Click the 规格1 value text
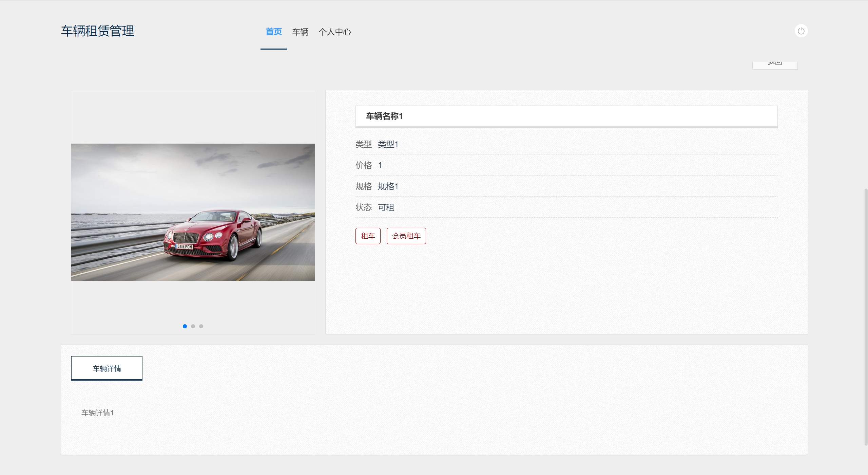This screenshot has width=868, height=475. click(388, 186)
